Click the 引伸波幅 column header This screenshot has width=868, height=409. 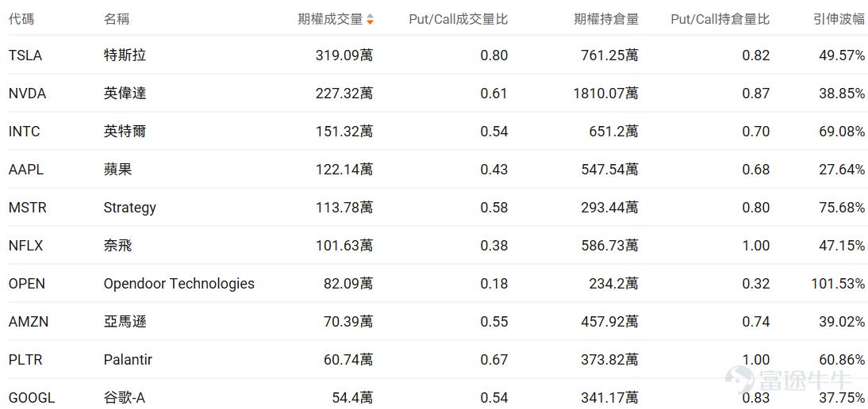point(839,19)
